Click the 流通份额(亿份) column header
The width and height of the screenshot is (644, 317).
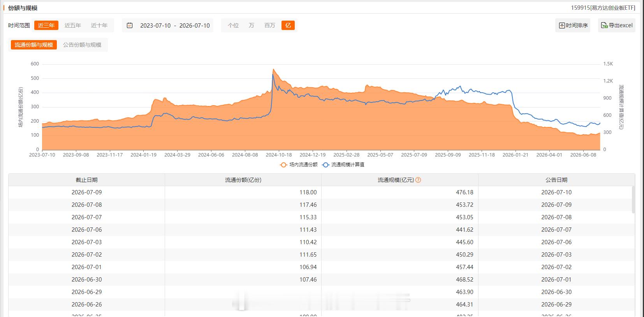coord(243,180)
